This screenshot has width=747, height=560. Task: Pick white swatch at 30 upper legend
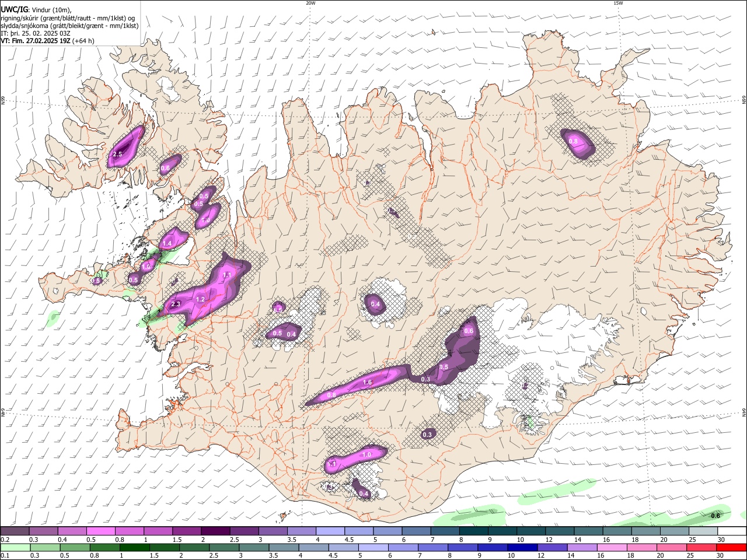click(731, 531)
